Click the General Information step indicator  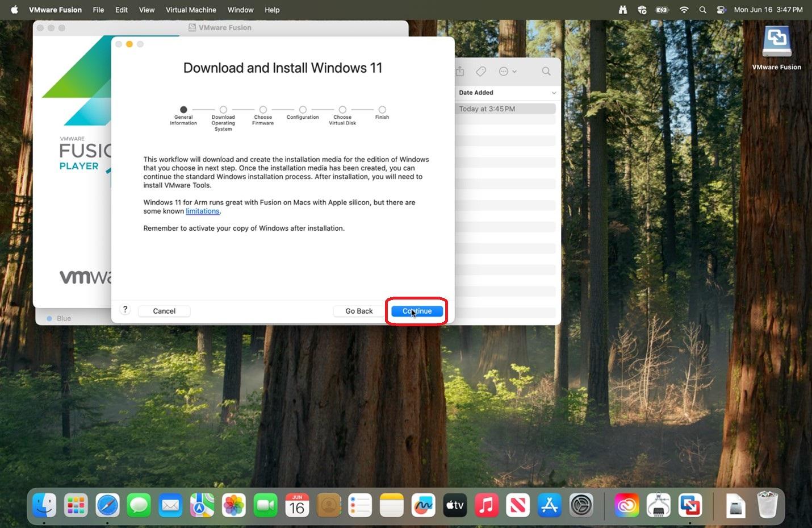pos(183,110)
